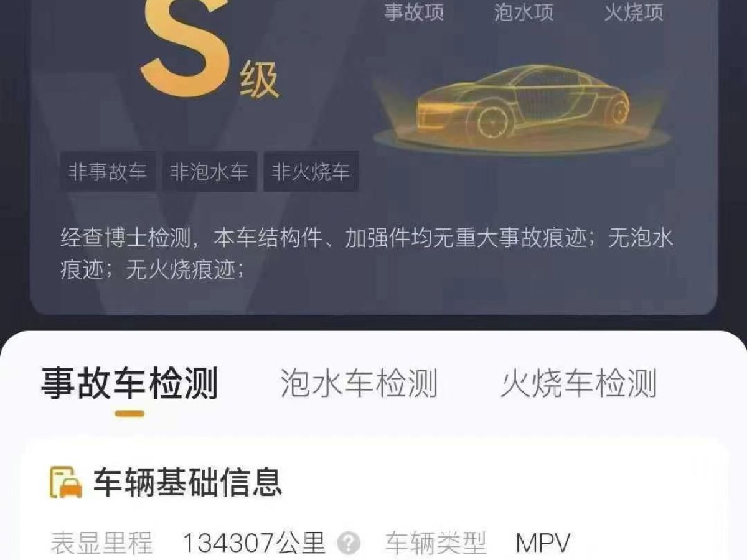Select the 火烧车检测 tab
The image size is (747, 560).
579,383
